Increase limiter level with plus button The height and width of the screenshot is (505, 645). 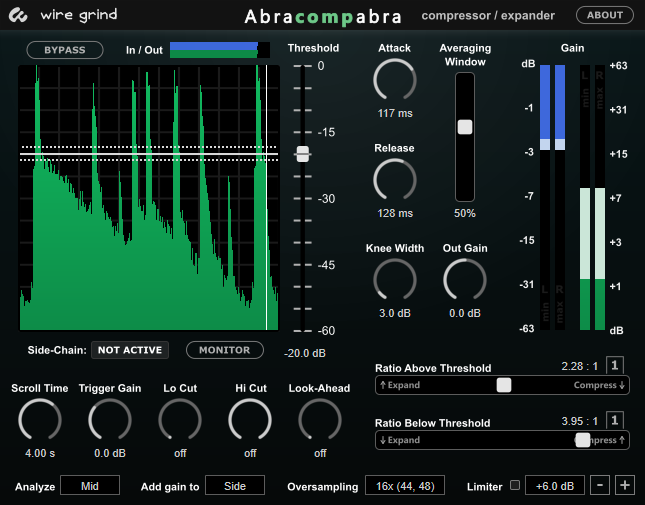[x=625, y=485]
